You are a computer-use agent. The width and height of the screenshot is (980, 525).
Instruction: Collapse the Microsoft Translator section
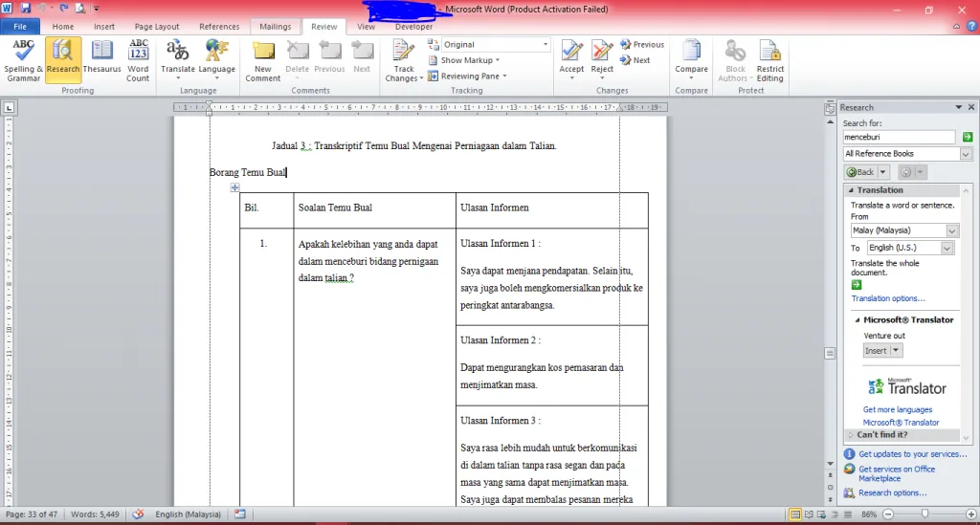pos(857,319)
